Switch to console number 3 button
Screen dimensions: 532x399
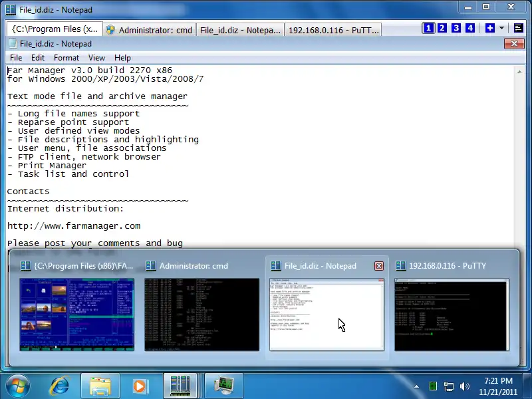(x=456, y=28)
